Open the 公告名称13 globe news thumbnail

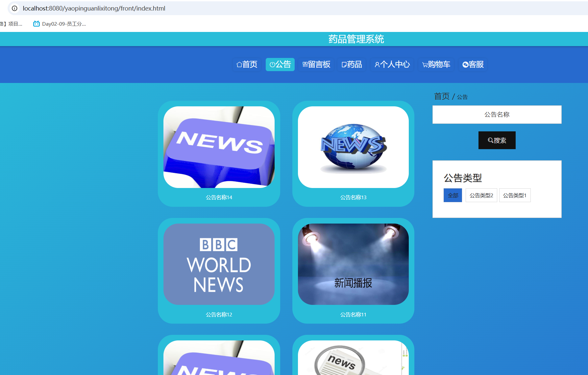[x=353, y=147]
